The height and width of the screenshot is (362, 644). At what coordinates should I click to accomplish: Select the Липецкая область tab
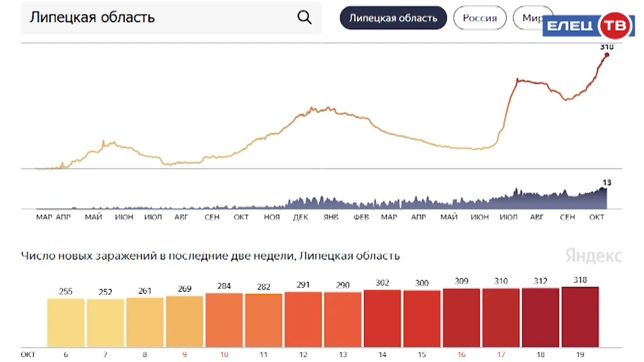click(393, 18)
